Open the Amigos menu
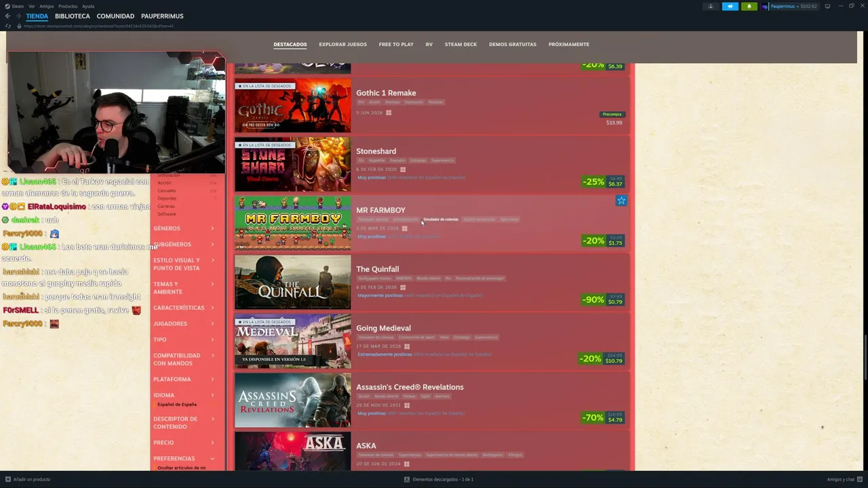 pos(47,6)
